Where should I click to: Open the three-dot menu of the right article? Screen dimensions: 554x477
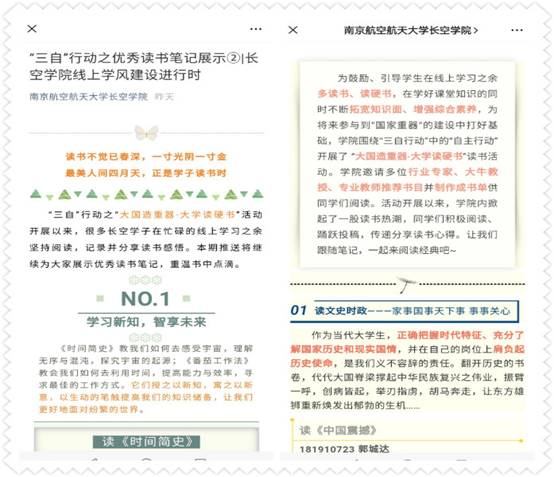(x=517, y=30)
